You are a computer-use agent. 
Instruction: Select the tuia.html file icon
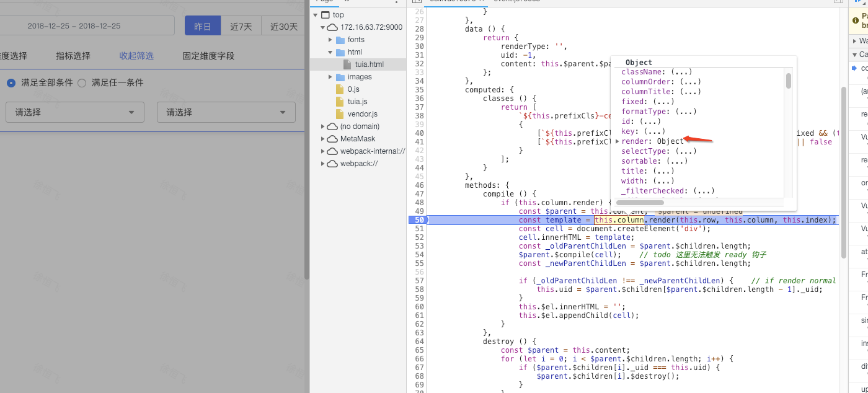click(347, 64)
